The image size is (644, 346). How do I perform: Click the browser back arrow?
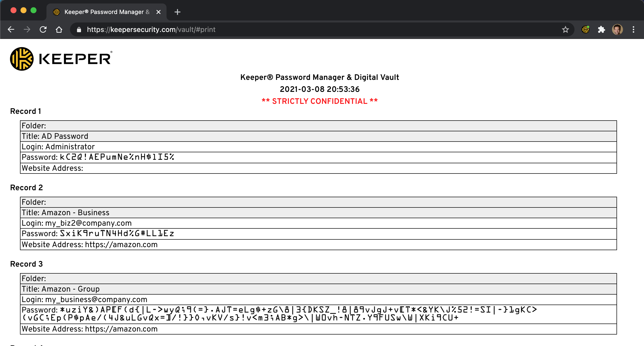[x=11, y=29]
